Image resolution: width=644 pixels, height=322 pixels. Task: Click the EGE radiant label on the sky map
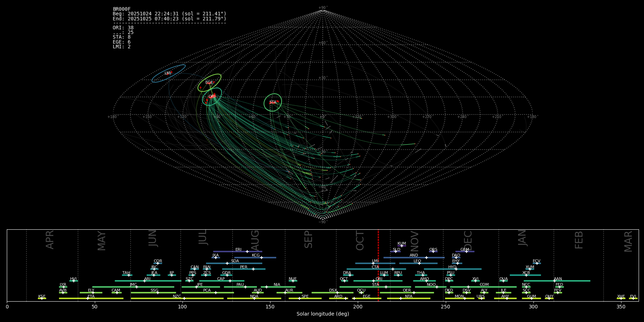pos(209,83)
